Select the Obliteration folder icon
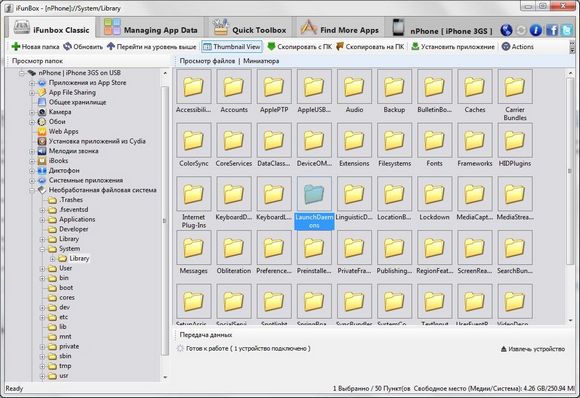This screenshot has width=580, height=398. pyautogui.click(x=234, y=247)
